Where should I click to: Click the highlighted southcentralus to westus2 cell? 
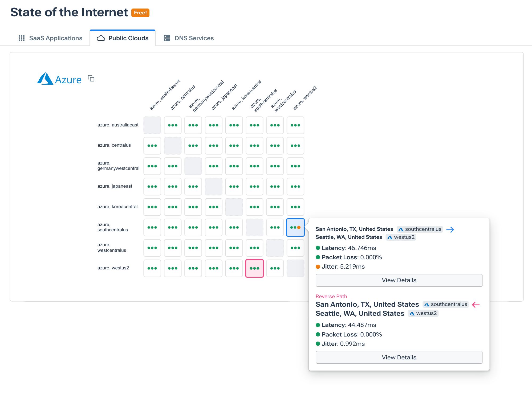click(x=295, y=227)
